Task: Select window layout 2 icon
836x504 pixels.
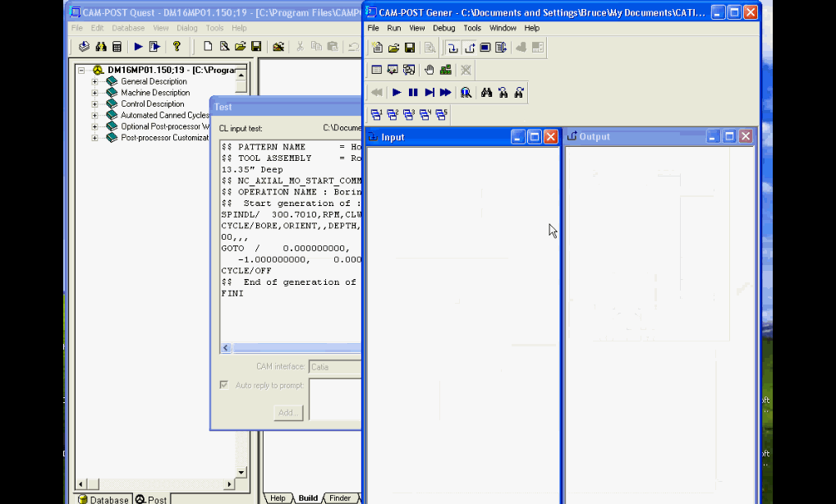Action: tap(393, 114)
